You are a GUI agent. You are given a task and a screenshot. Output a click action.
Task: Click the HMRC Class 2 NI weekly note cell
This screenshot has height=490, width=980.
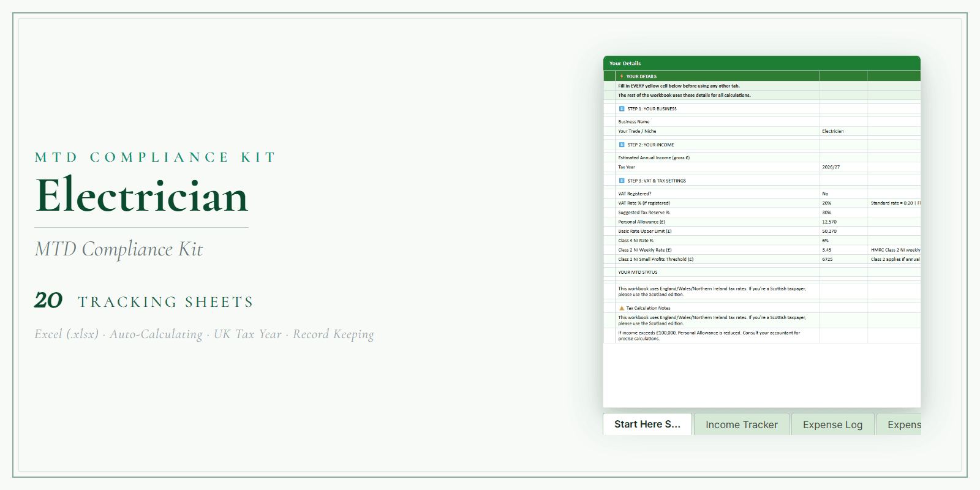pyautogui.click(x=894, y=250)
